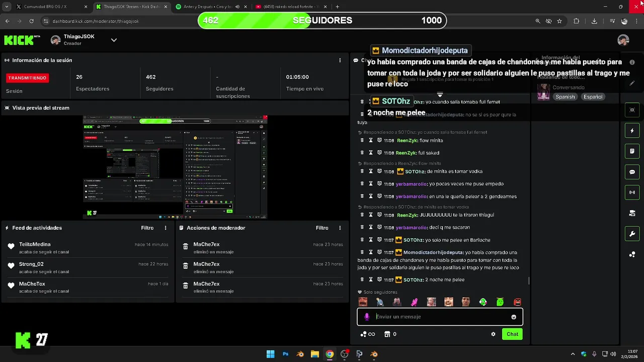The height and width of the screenshot is (362, 644).
Task: Delete yerbamarolio's 'yo pocas veces me puse empedo' message
Action: coord(362,184)
